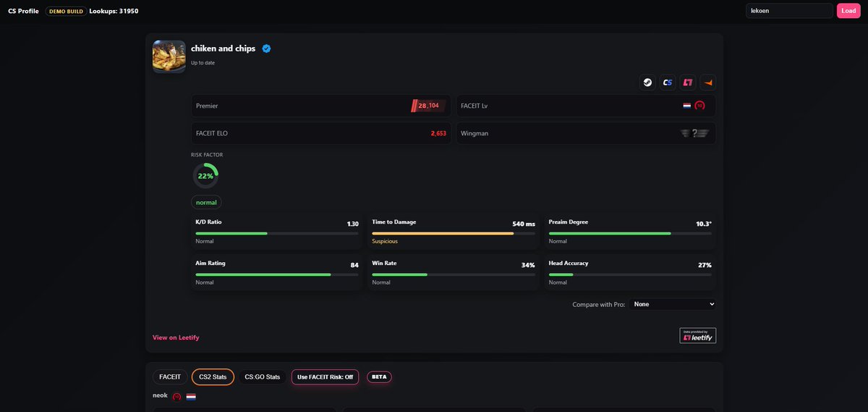Click the FACEIT level 10 badge in the FACEIT Lv row

pos(699,106)
